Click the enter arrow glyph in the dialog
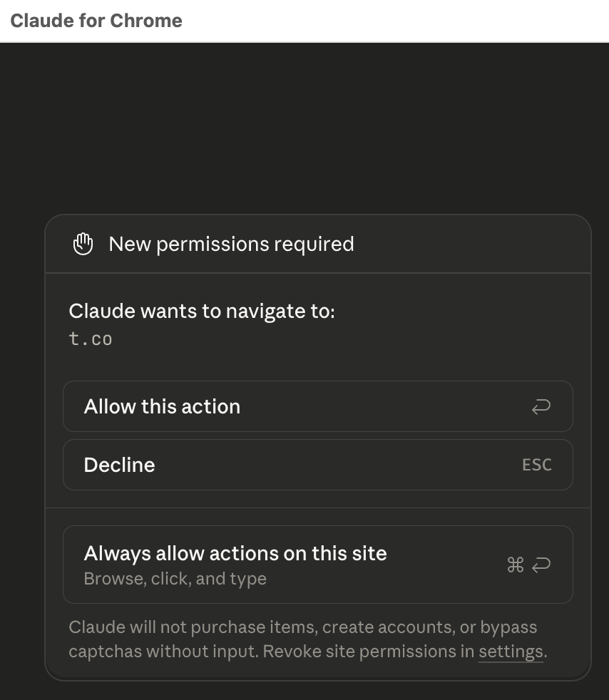609x700 pixels. tap(541, 406)
